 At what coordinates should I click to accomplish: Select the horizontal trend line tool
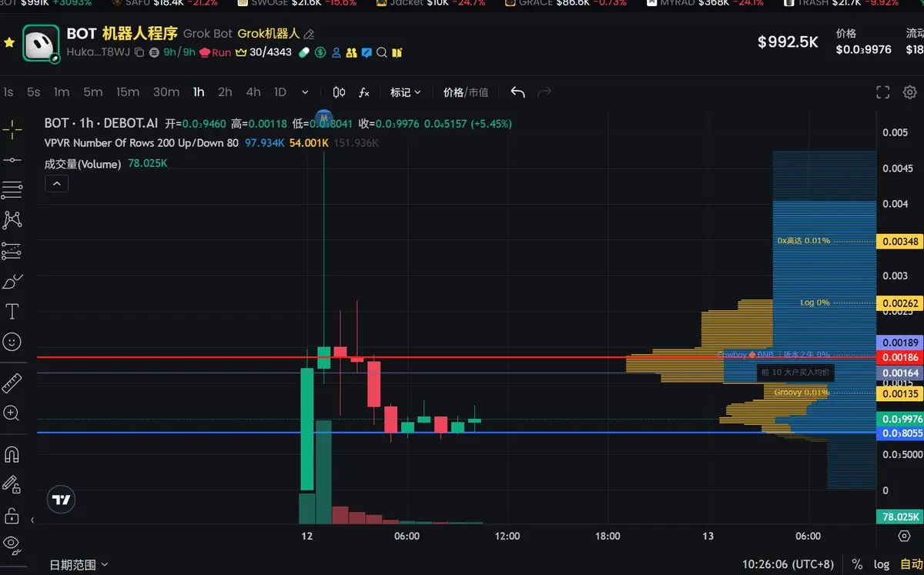[x=12, y=160]
